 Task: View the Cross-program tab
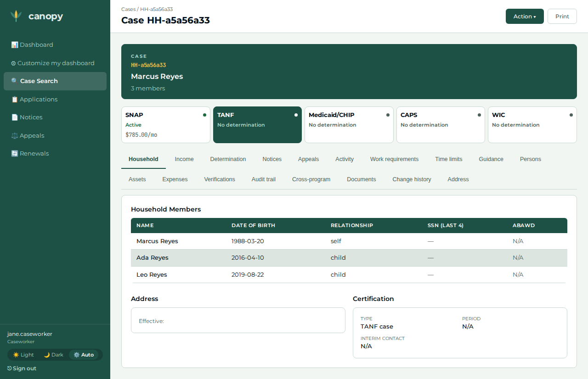[311, 179]
